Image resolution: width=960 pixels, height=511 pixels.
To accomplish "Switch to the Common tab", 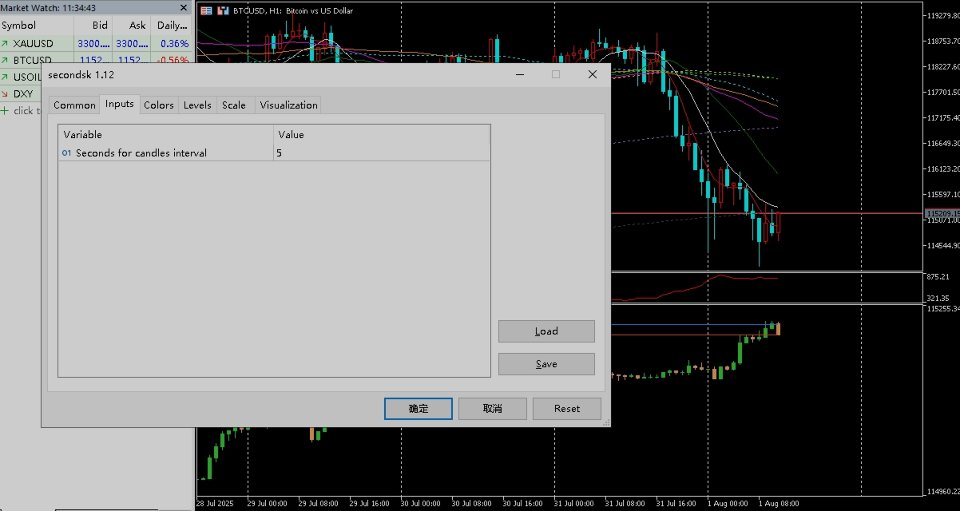I will [74, 105].
